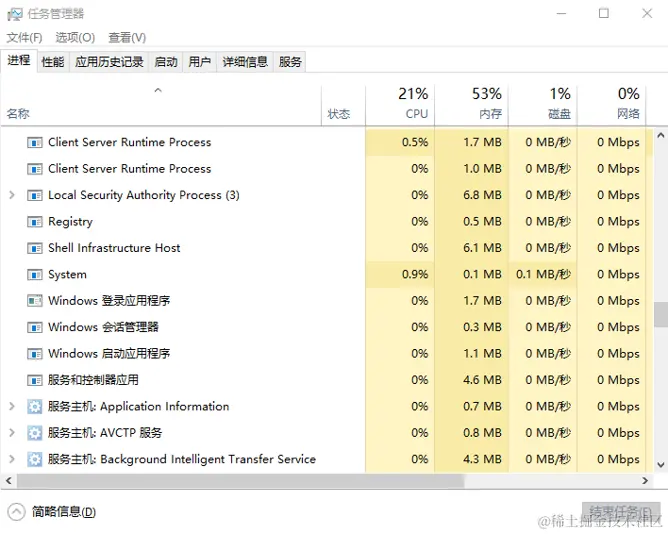668x534 pixels.
Task: Expand 服务主机: AVCTP 服务 row
Action: [x=12, y=433]
